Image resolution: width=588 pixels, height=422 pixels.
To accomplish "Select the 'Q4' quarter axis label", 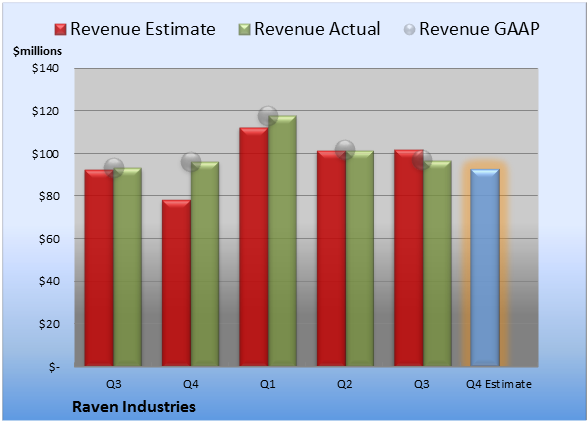I will coord(190,384).
